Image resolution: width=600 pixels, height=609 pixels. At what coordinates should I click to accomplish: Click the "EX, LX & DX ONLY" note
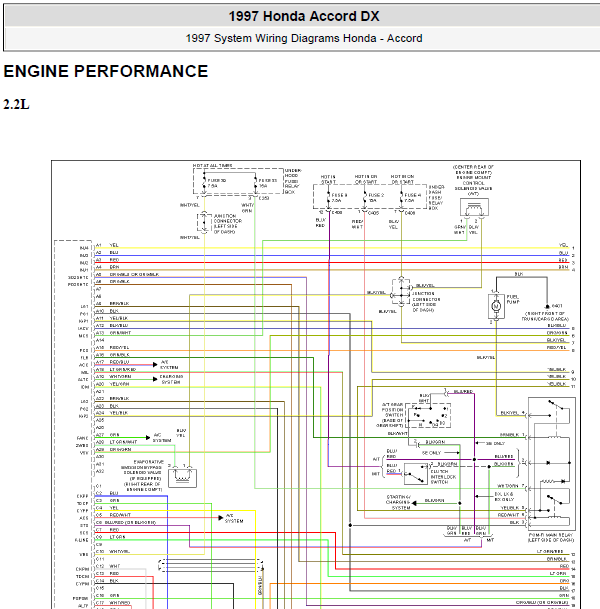(504, 497)
